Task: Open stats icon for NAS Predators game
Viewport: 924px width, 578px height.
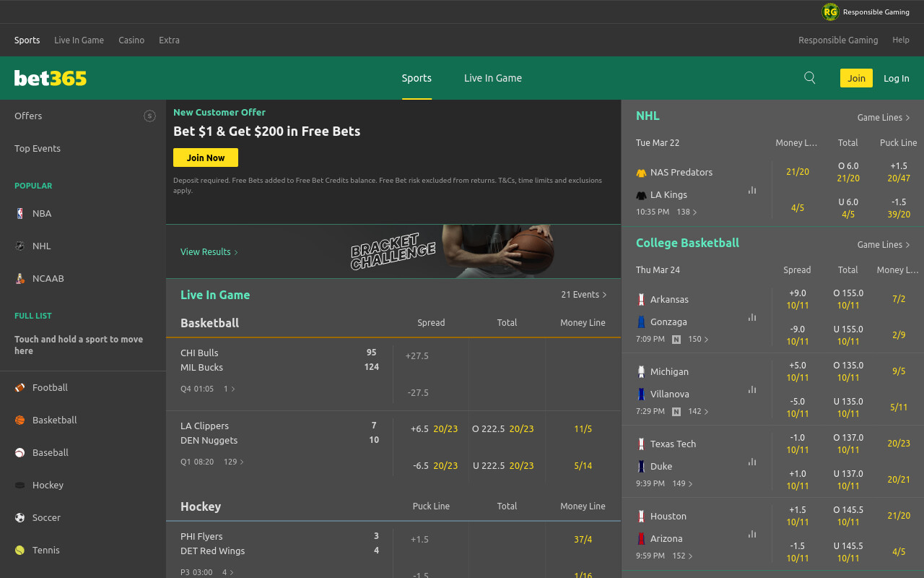Action: (752, 190)
